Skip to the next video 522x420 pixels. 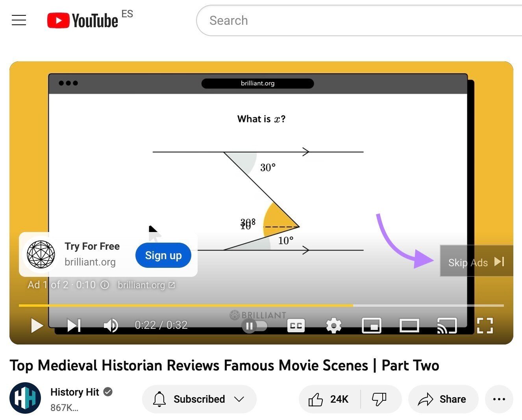point(73,325)
